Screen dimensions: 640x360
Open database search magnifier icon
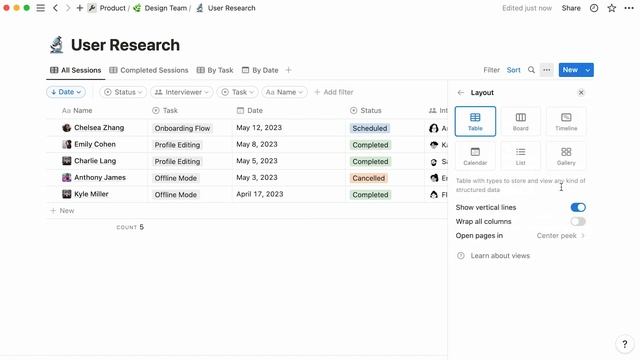pos(531,70)
